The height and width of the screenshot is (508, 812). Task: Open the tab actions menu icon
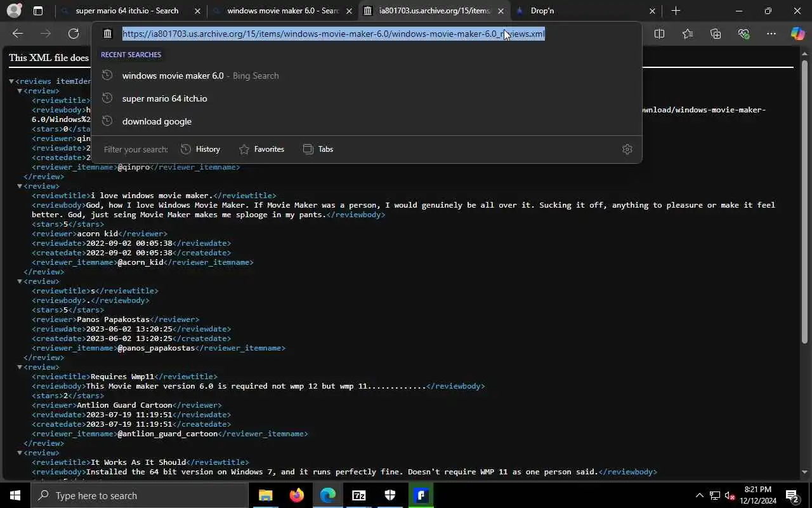tap(38, 11)
